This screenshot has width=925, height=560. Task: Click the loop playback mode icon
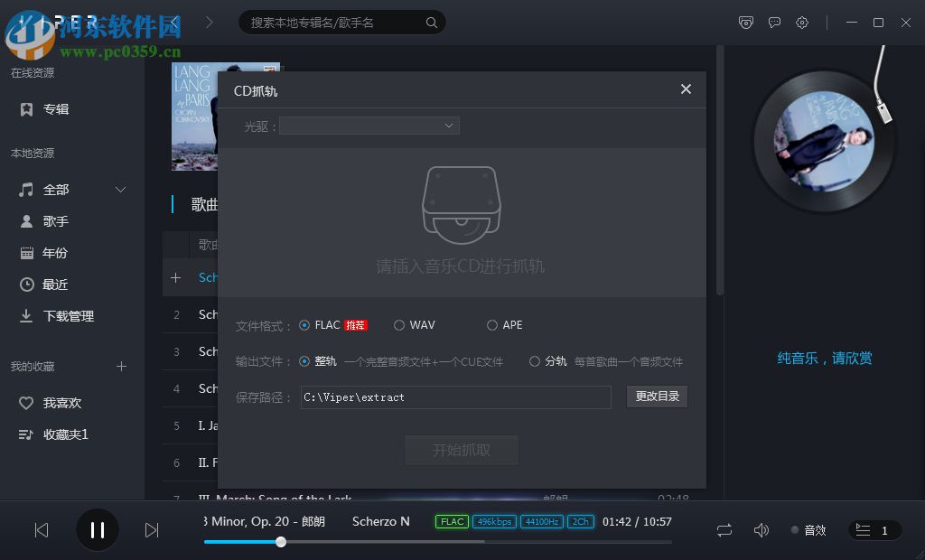point(724,530)
